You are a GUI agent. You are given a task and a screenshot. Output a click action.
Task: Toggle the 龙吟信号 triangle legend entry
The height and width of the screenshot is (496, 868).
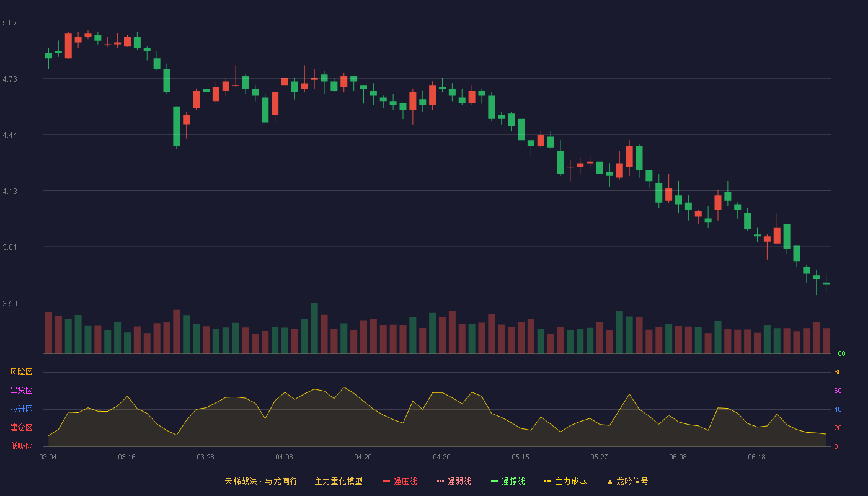[627, 481]
